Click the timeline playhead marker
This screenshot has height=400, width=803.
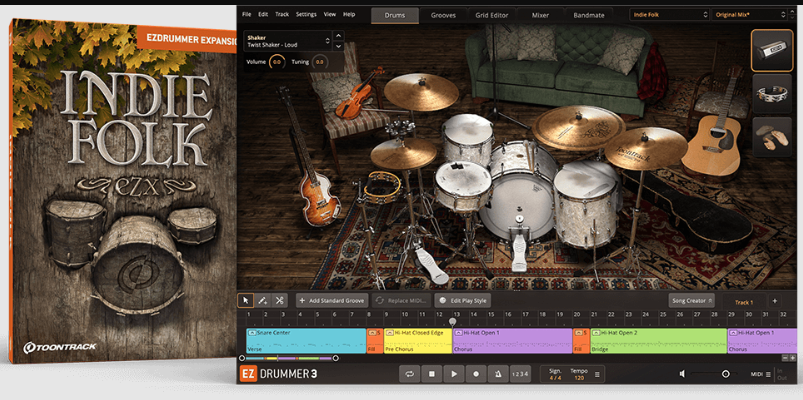coord(453,322)
